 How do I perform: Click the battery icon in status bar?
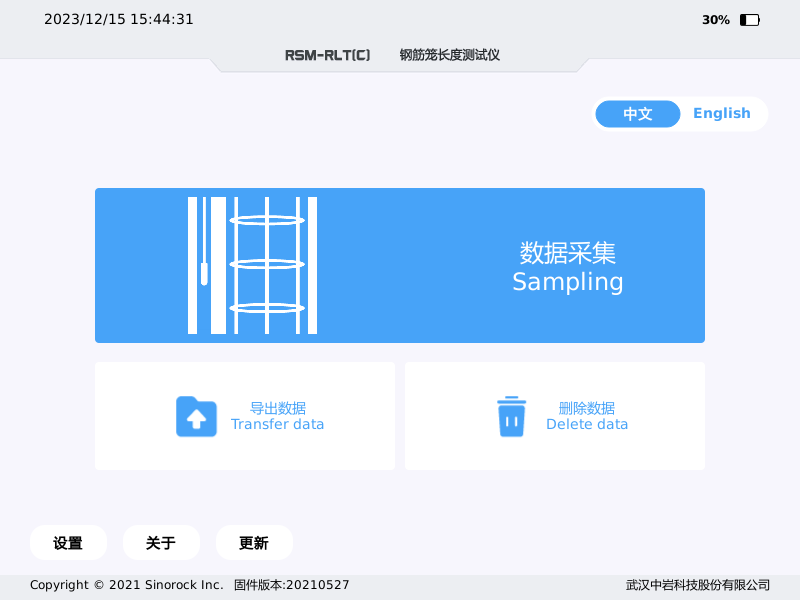coord(750,20)
